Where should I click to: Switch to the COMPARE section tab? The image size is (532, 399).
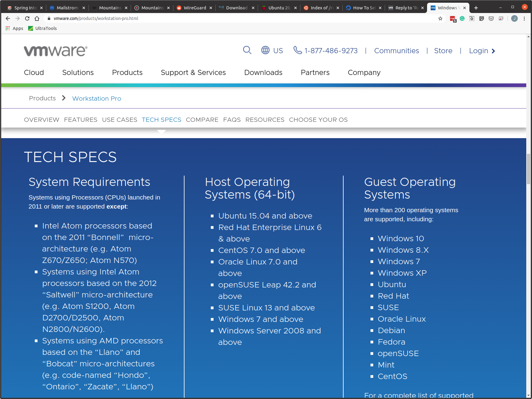click(x=202, y=120)
